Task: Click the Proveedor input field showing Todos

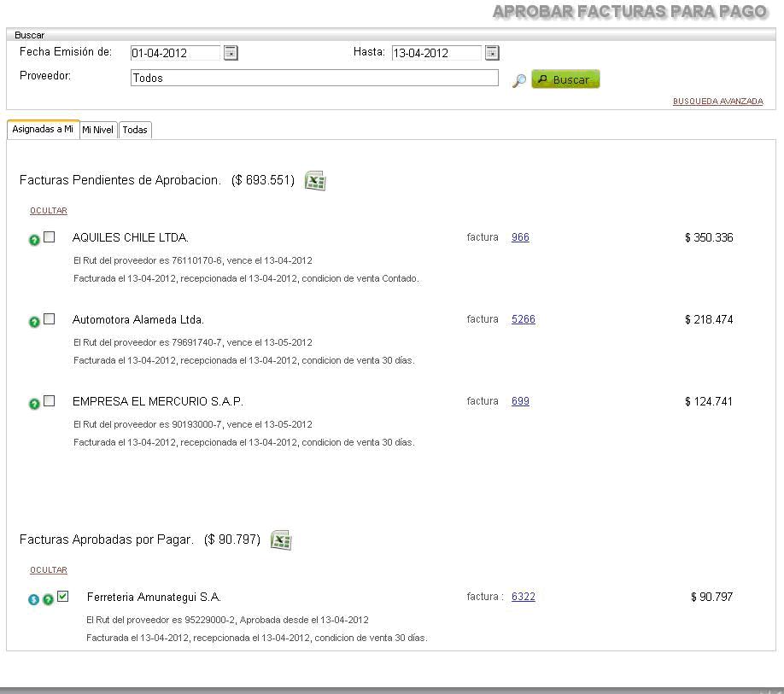Action: pyautogui.click(x=314, y=78)
